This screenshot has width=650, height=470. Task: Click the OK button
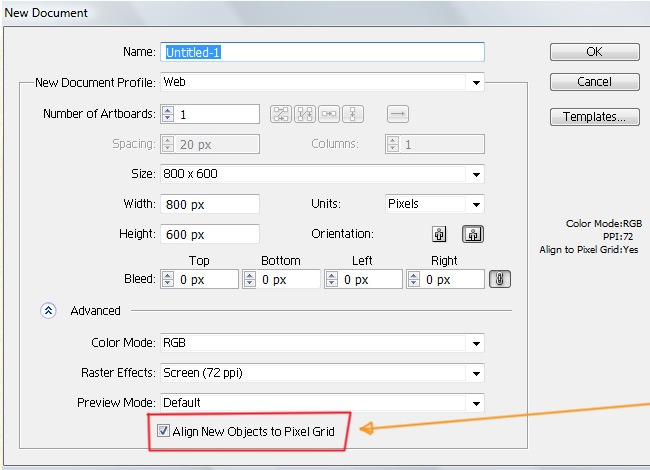[594, 52]
